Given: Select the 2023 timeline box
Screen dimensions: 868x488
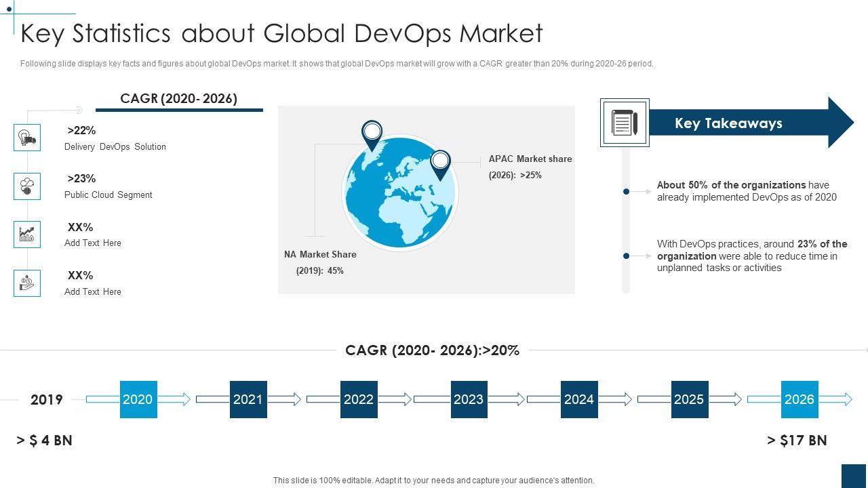Looking at the screenshot, I should tap(469, 399).
